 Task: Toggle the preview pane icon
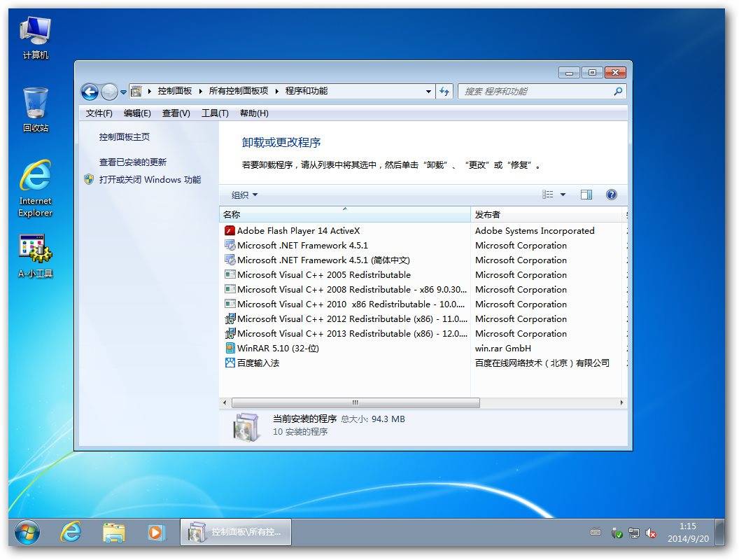point(586,195)
